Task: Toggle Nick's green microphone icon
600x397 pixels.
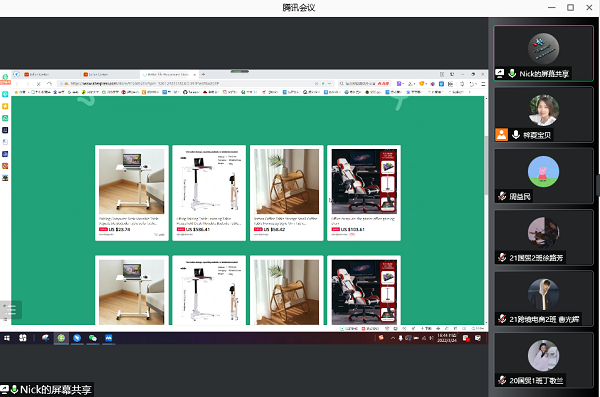Action: coord(512,73)
